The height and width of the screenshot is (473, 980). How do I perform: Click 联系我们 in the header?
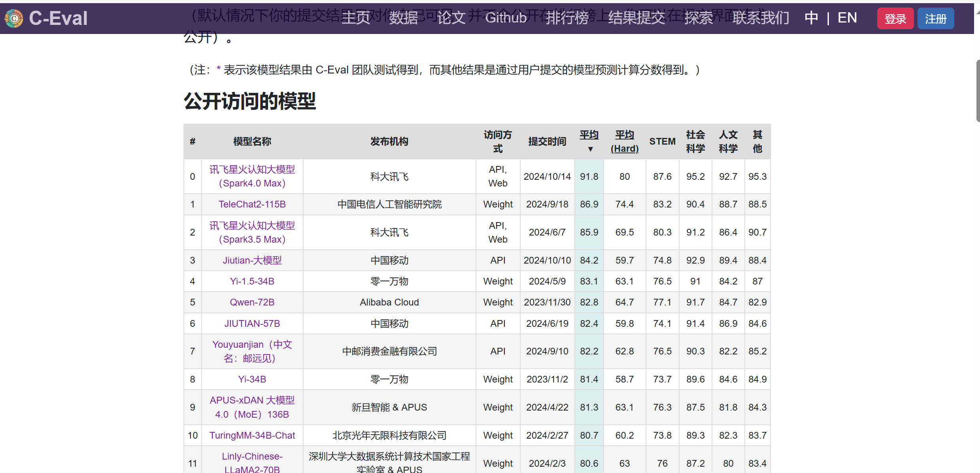761,18
